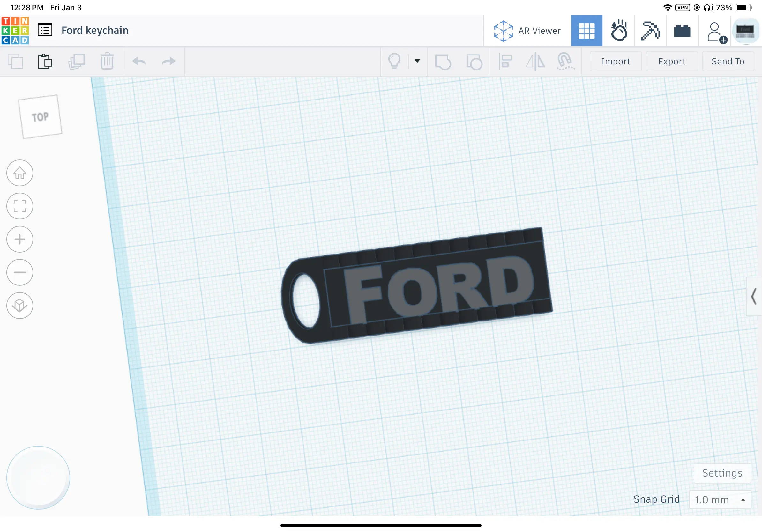Viewport: 762px width, 532px height.
Task: Return to Home view
Action: pos(20,173)
